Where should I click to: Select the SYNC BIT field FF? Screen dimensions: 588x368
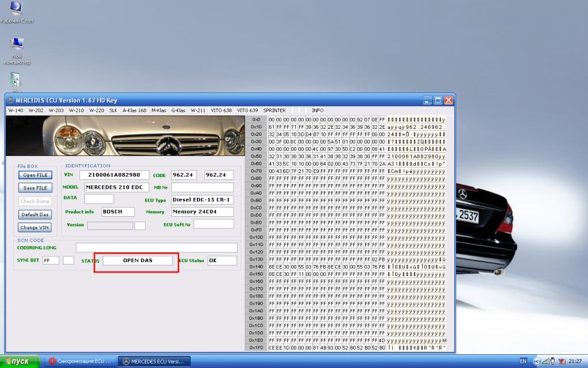(x=51, y=260)
